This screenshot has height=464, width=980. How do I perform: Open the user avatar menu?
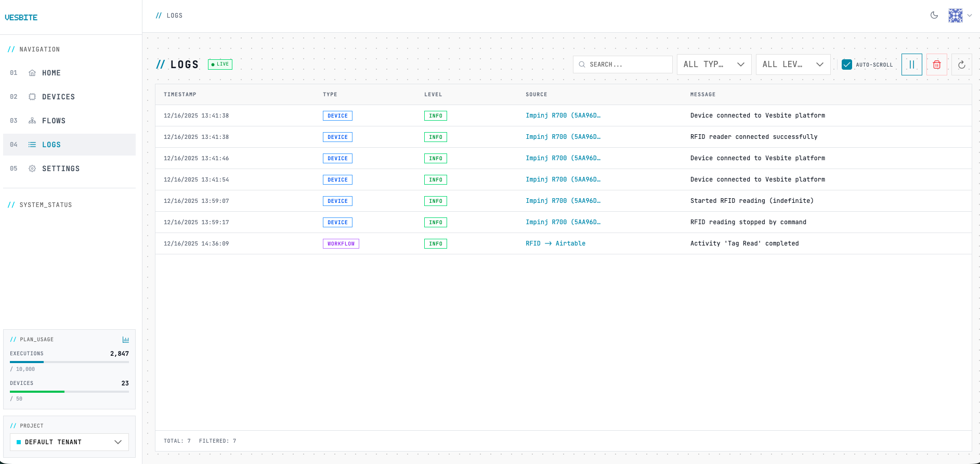(x=956, y=16)
